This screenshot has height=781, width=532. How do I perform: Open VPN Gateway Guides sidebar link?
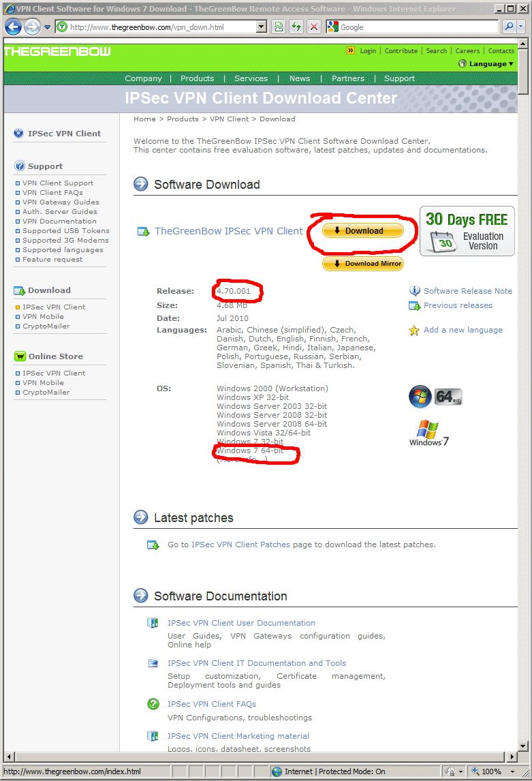pyautogui.click(x=61, y=202)
